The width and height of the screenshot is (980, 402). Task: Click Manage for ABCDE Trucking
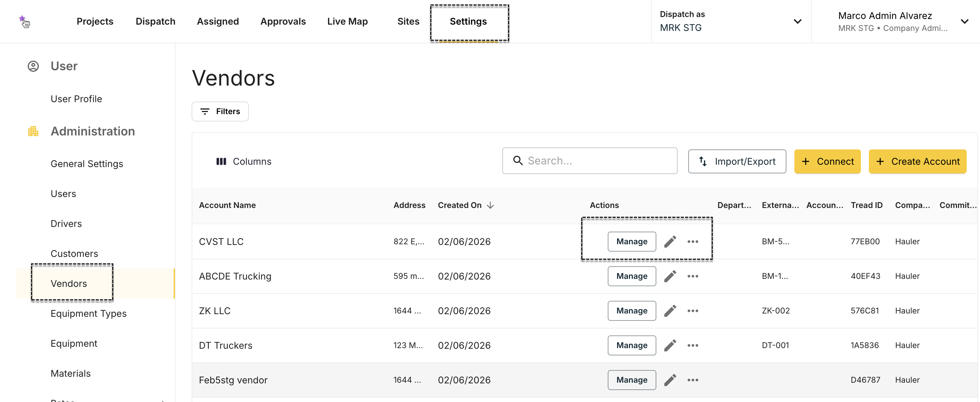click(x=631, y=276)
